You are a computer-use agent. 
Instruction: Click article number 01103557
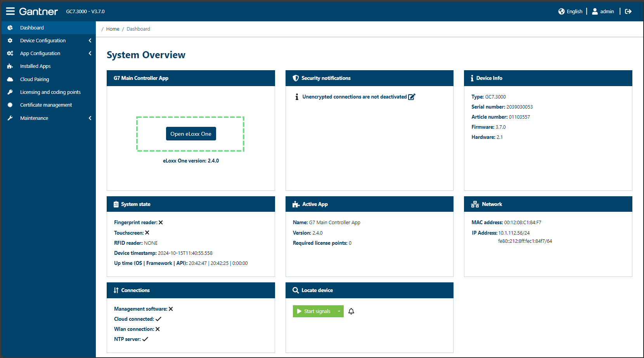pyautogui.click(x=519, y=117)
